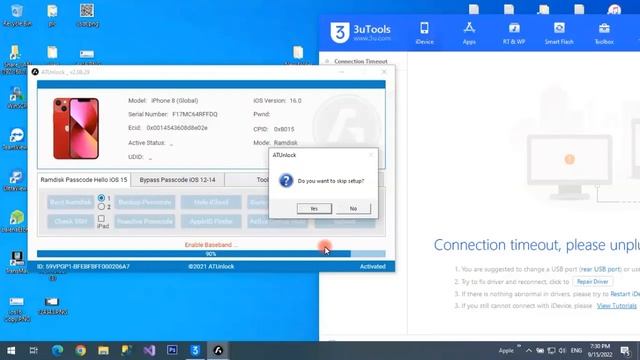Open the View Tutorials link in 3uTools

tap(616, 306)
